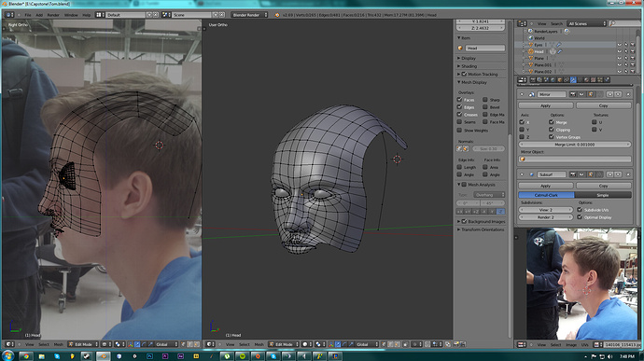Open the Blender Render engine dropdown
The width and height of the screenshot is (644, 361).
(250, 15)
